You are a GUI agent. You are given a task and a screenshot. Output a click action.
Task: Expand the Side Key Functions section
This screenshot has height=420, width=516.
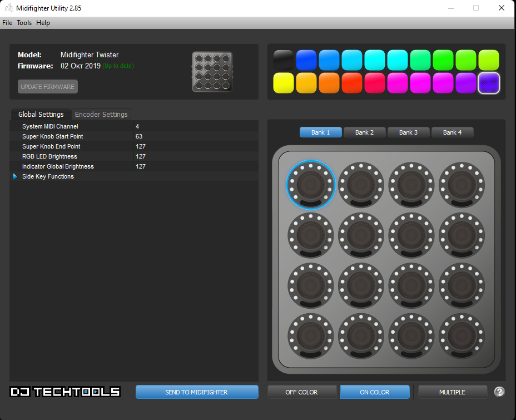click(x=16, y=176)
